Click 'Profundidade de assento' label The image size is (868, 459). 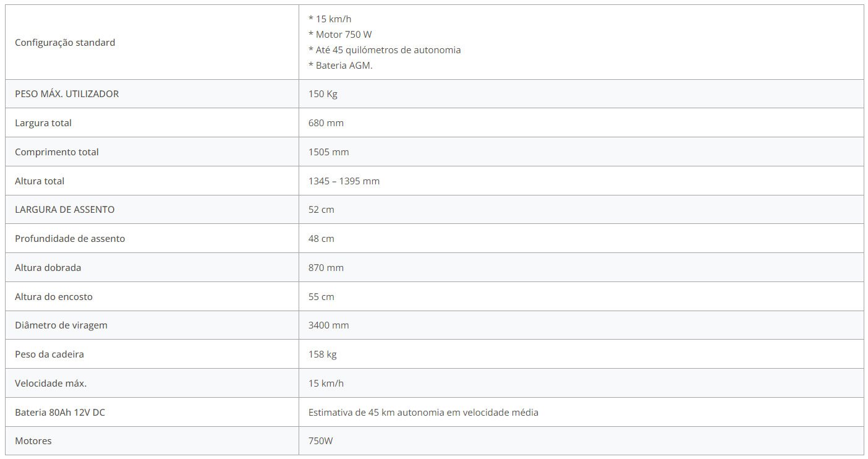[x=70, y=239]
